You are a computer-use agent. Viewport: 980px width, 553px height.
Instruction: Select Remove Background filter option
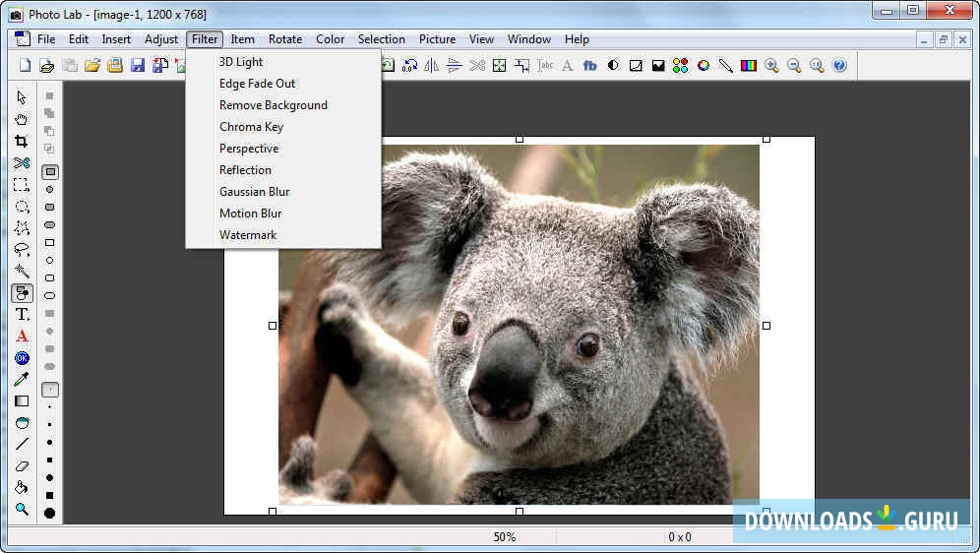[273, 105]
